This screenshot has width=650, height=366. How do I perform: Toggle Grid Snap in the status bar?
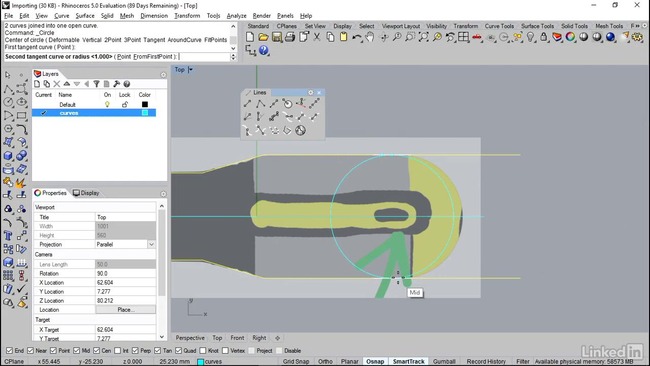coord(296,361)
